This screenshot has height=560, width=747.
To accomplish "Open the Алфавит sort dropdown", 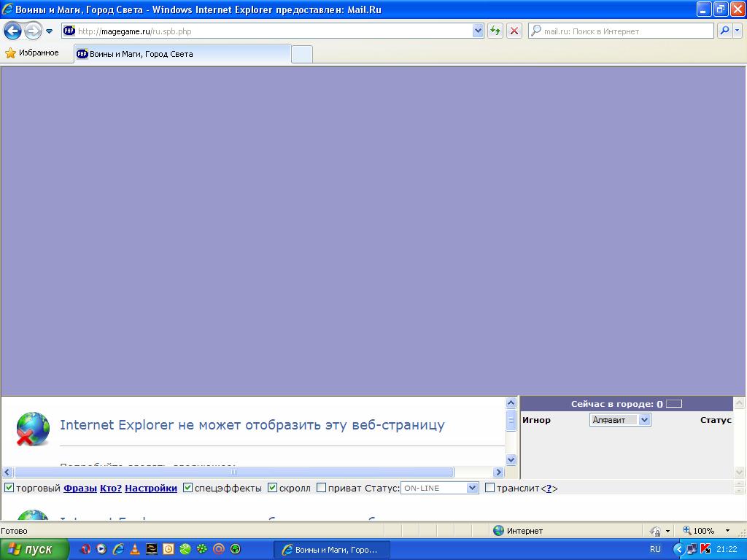I will 620,420.
